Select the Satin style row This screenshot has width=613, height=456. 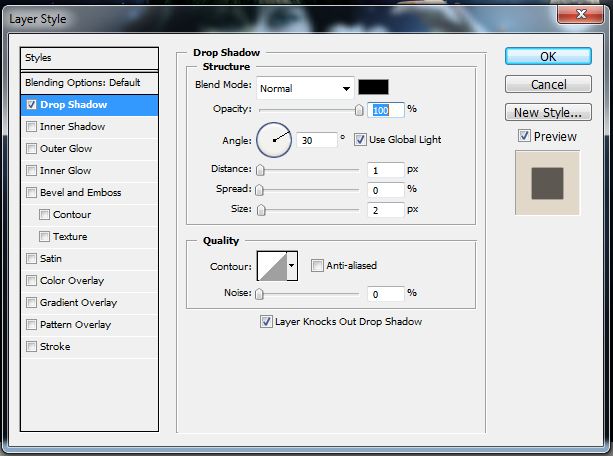point(90,259)
